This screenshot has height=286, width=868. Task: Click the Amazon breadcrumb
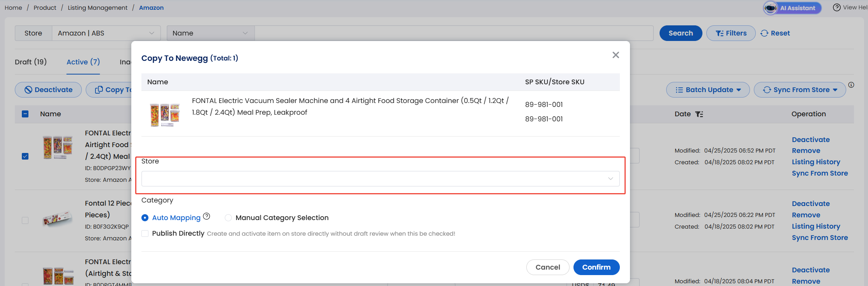(151, 8)
